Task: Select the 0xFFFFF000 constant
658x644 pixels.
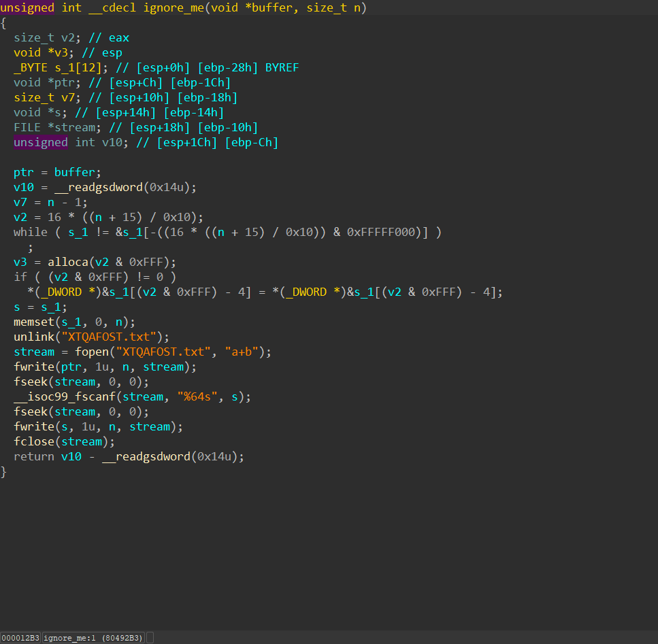Action: [384, 233]
